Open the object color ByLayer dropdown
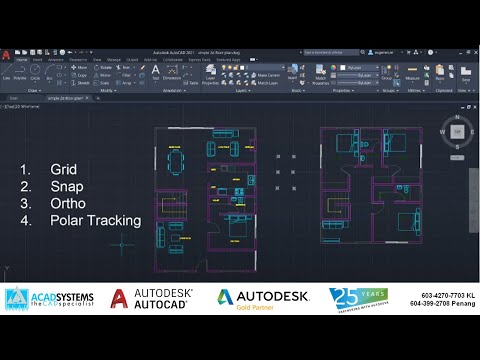480x360 pixels. (377, 67)
